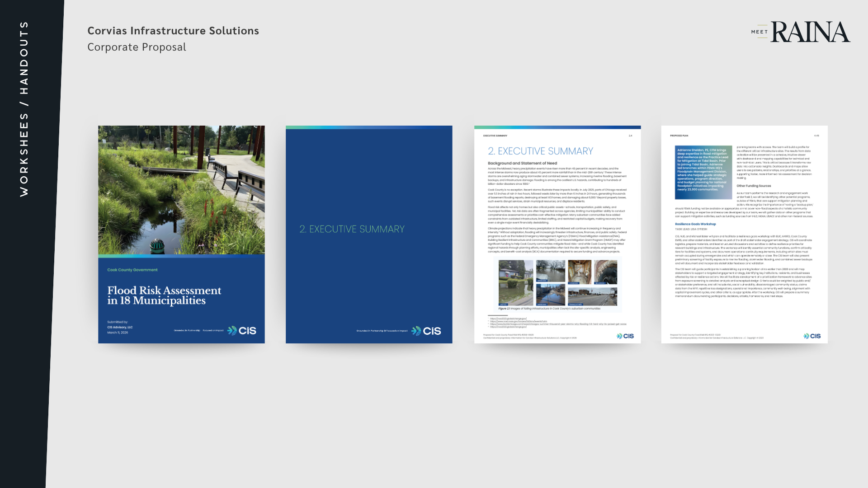Click the CIS logo on the blue divider page

[426, 331]
